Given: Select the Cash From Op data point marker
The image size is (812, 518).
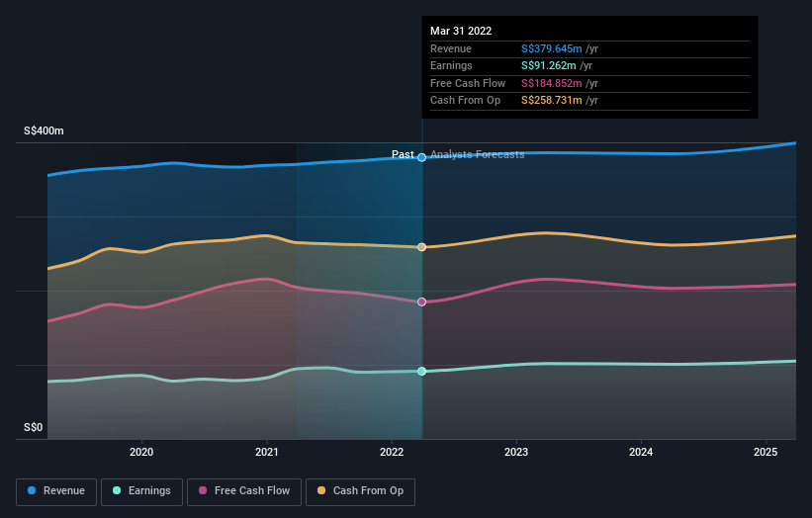Looking at the screenshot, I should pyautogui.click(x=422, y=247).
